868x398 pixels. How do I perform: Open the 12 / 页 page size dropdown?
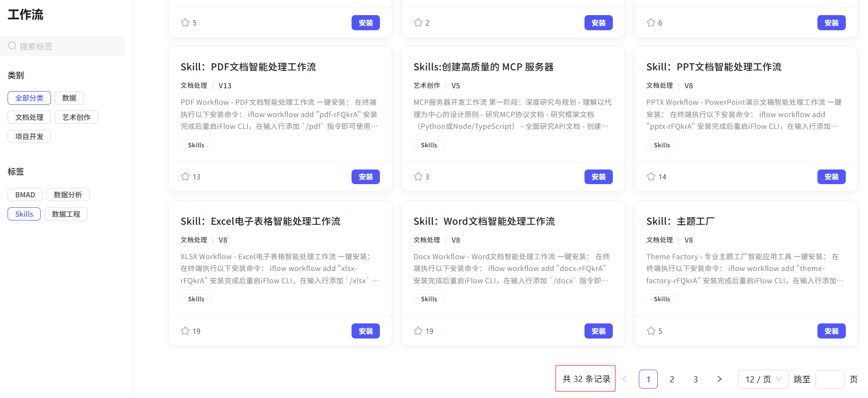tap(763, 379)
